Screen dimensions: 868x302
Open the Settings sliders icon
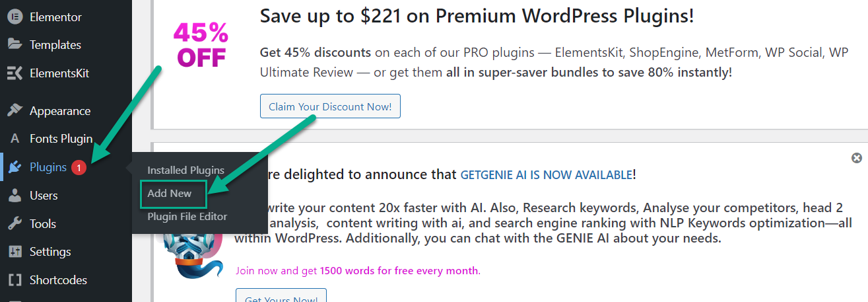point(15,252)
